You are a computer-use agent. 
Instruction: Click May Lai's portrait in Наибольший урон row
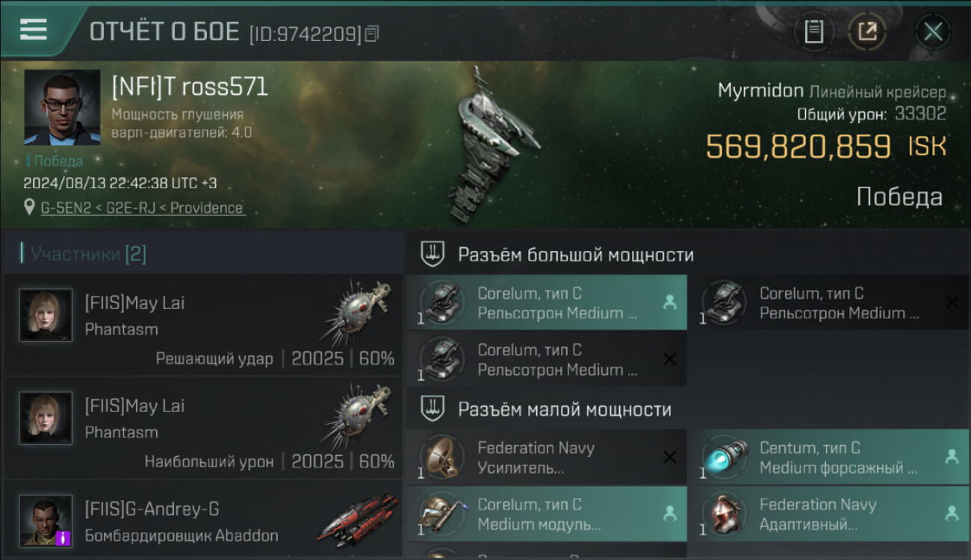(x=46, y=418)
